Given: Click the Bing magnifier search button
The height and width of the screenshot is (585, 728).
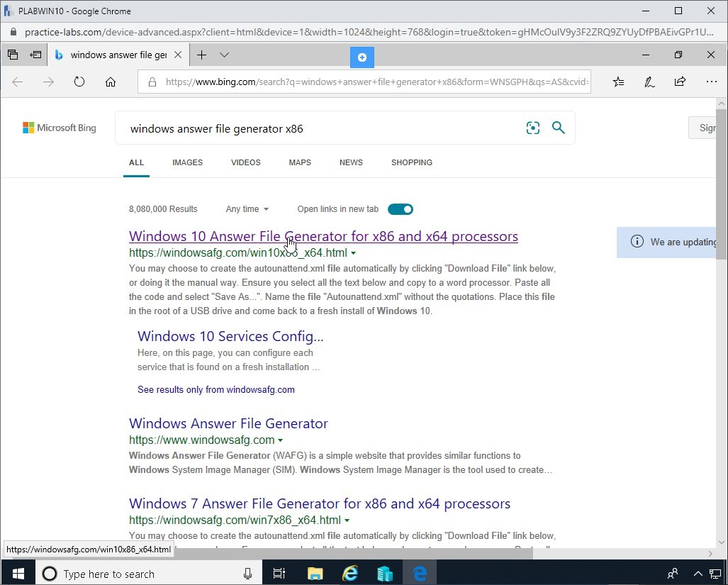Looking at the screenshot, I should (559, 128).
